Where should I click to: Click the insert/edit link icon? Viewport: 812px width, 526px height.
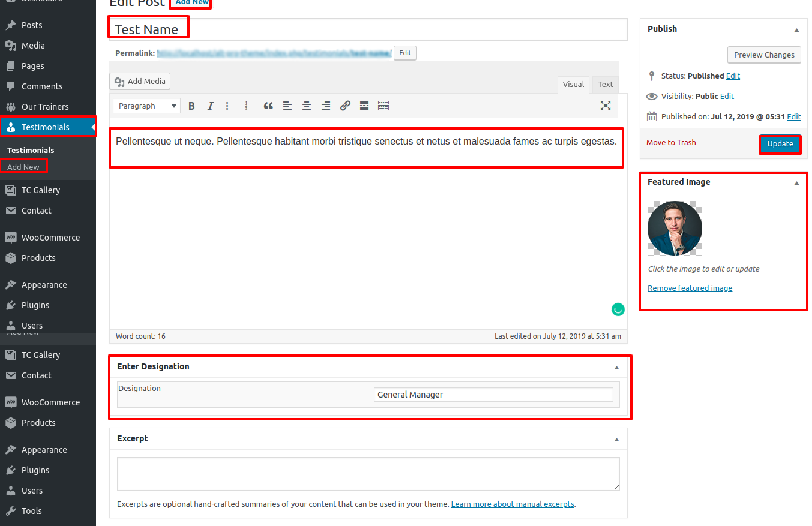click(x=345, y=106)
